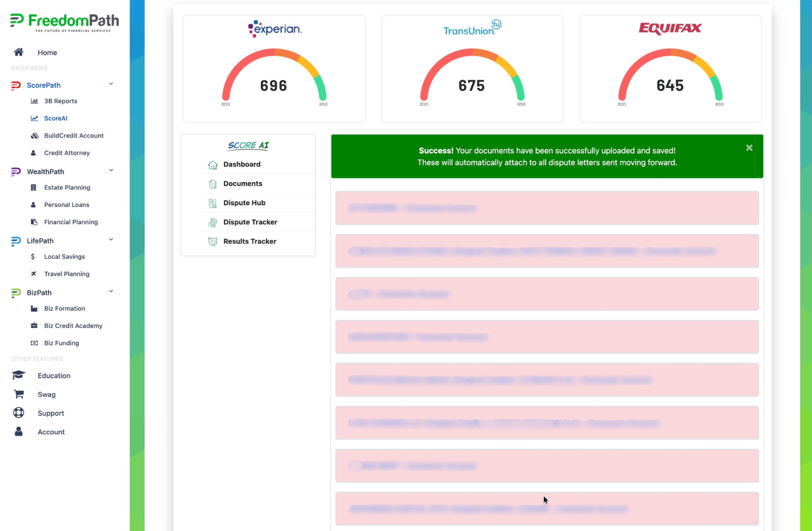Image resolution: width=812 pixels, height=531 pixels.
Task: Click the Home house icon
Action: coord(19,52)
